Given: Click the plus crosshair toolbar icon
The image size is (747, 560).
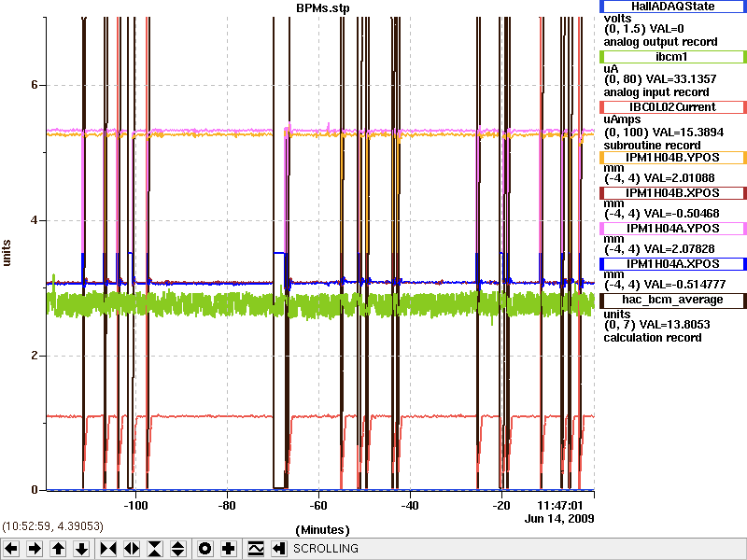Looking at the screenshot, I should pyautogui.click(x=229, y=549).
